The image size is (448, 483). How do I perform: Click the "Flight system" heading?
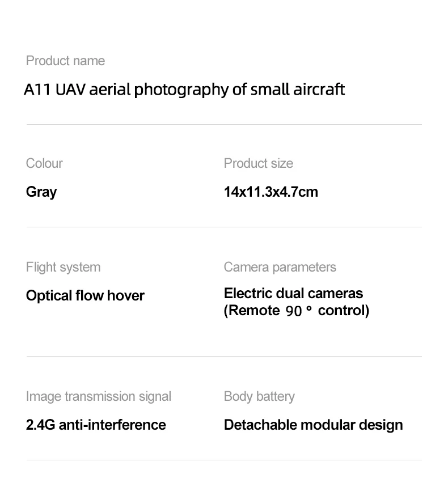[63, 267]
